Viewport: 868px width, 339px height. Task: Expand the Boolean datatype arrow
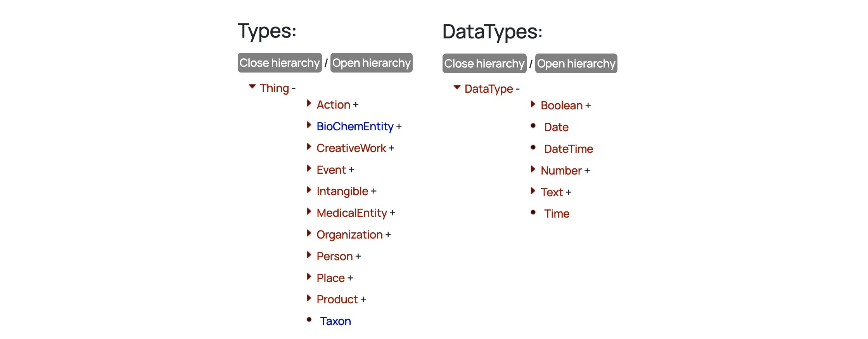point(533,104)
